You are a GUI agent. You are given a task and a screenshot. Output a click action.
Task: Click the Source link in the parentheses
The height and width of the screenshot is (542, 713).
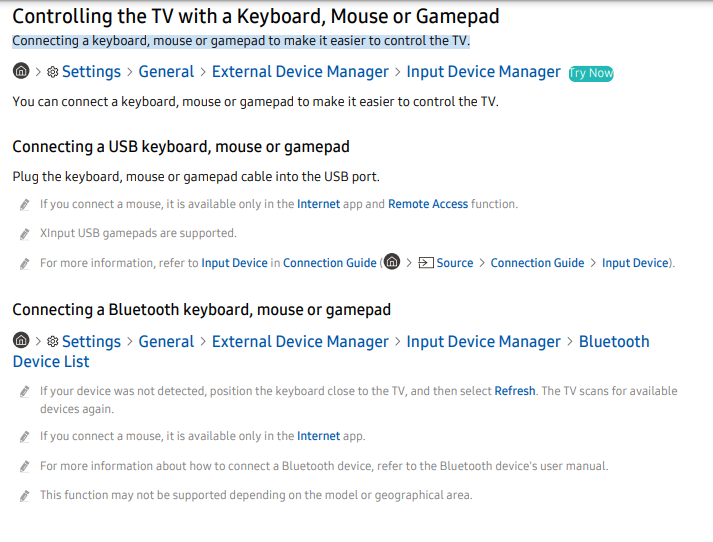[455, 263]
